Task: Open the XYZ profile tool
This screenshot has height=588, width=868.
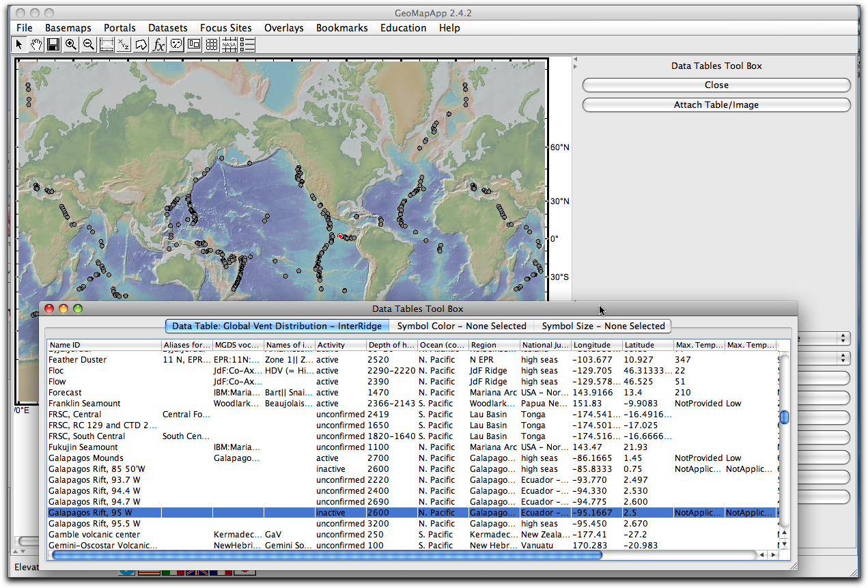Action: pyautogui.click(x=124, y=44)
